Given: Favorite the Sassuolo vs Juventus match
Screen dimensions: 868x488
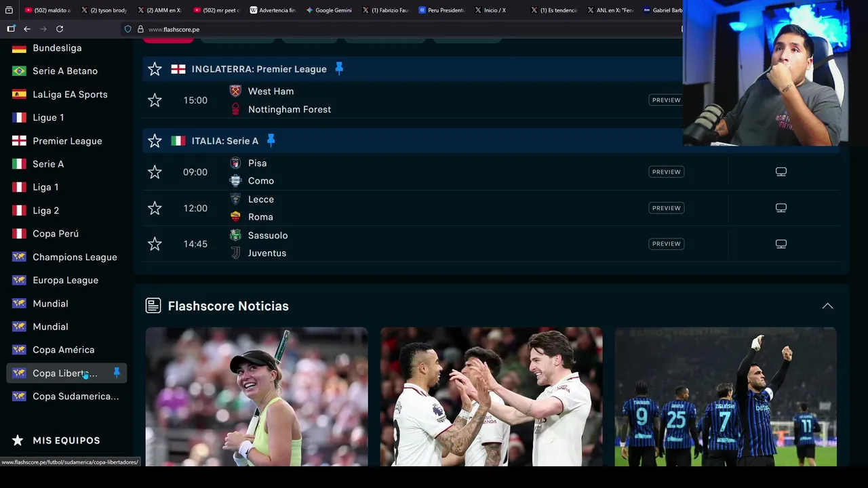Looking at the screenshot, I should tap(155, 244).
